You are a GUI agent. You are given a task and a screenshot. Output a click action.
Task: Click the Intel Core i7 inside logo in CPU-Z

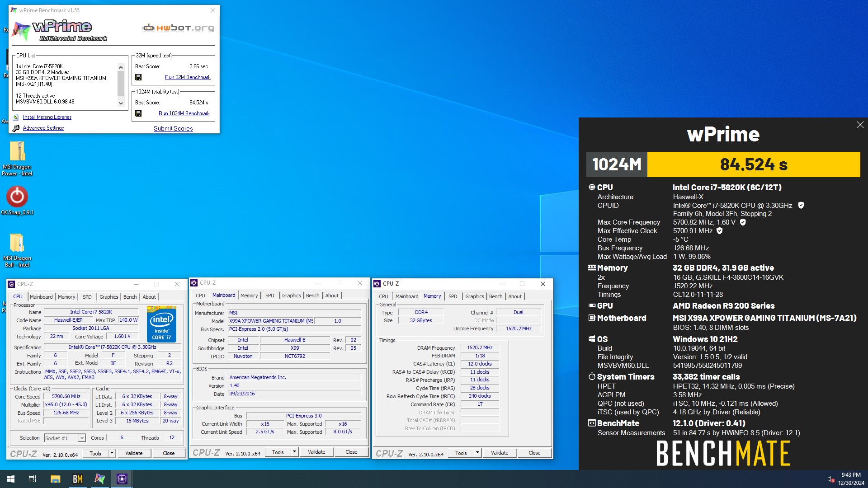tap(161, 324)
